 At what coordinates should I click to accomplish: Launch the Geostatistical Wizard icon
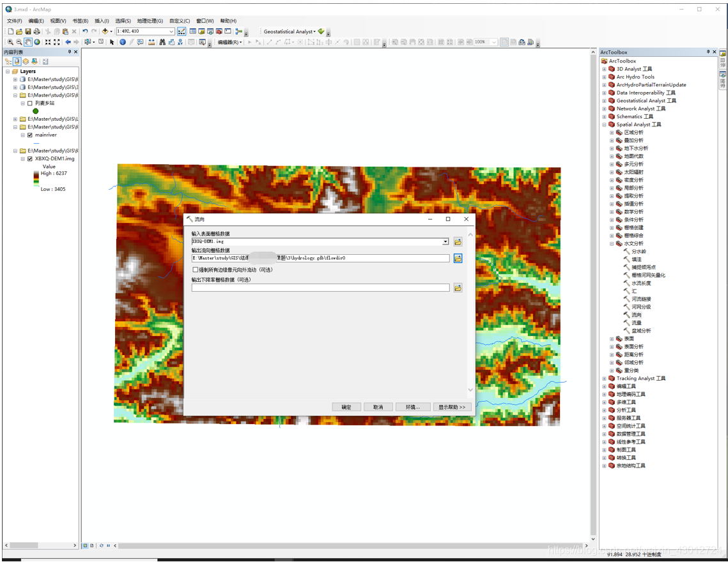point(321,31)
